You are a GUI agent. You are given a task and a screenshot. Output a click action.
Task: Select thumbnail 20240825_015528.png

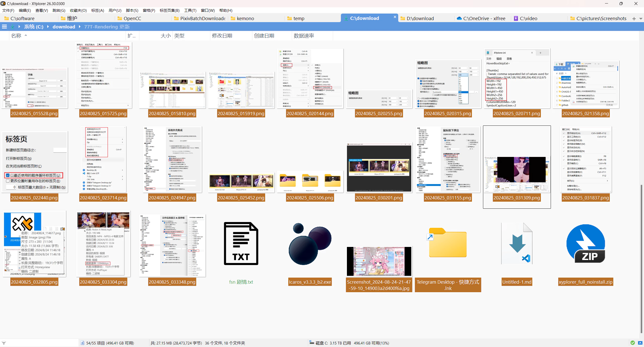coord(34,88)
